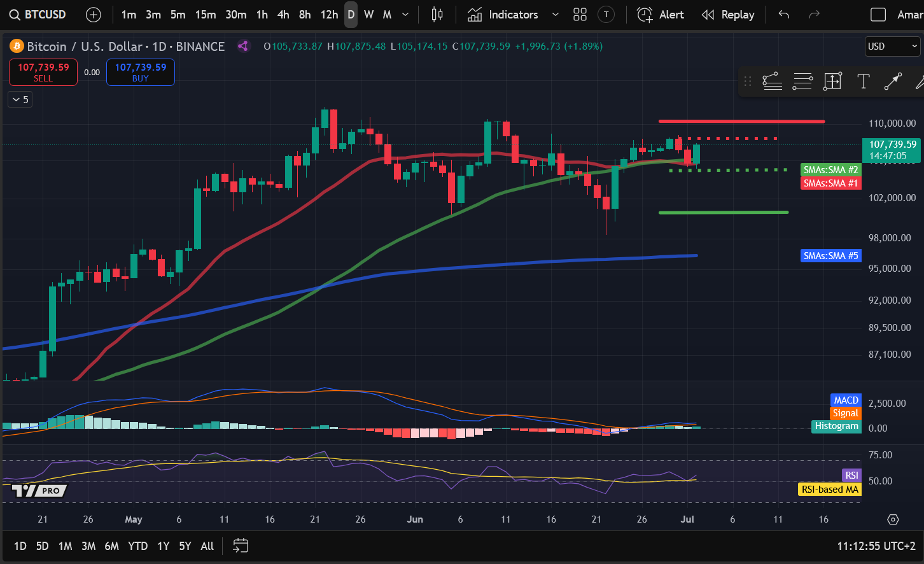Screen dimensions: 924x564
Task: Click the red SELL 107,739.59 button
Action: (43, 72)
